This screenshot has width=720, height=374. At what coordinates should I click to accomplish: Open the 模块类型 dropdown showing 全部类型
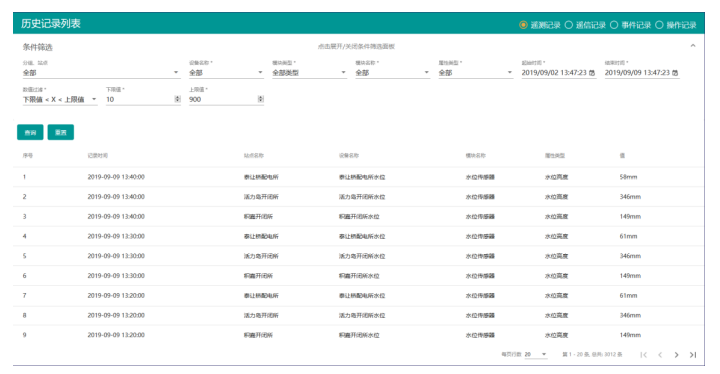point(309,73)
